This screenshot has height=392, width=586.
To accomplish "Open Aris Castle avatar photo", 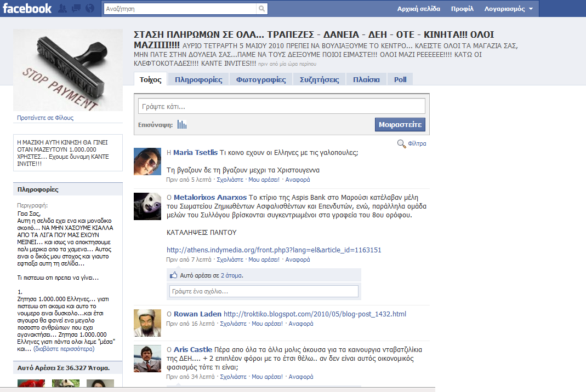I will coord(147,359).
